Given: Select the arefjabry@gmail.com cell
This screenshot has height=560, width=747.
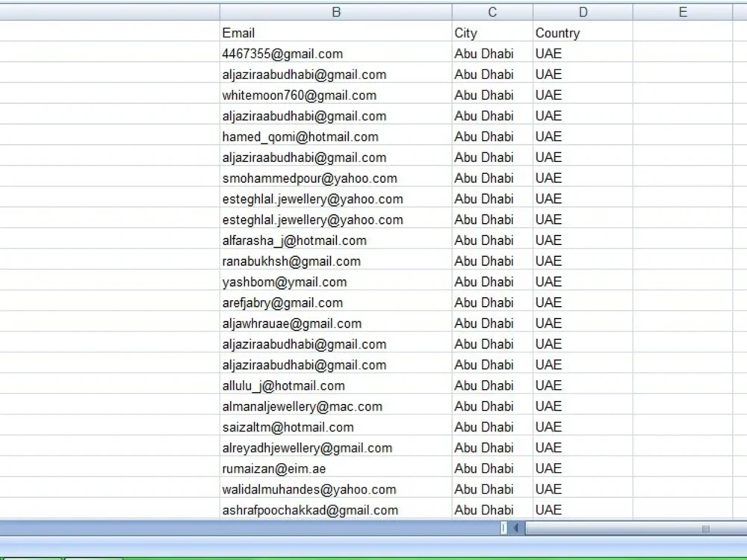Looking at the screenshot, I should [336, 302].
